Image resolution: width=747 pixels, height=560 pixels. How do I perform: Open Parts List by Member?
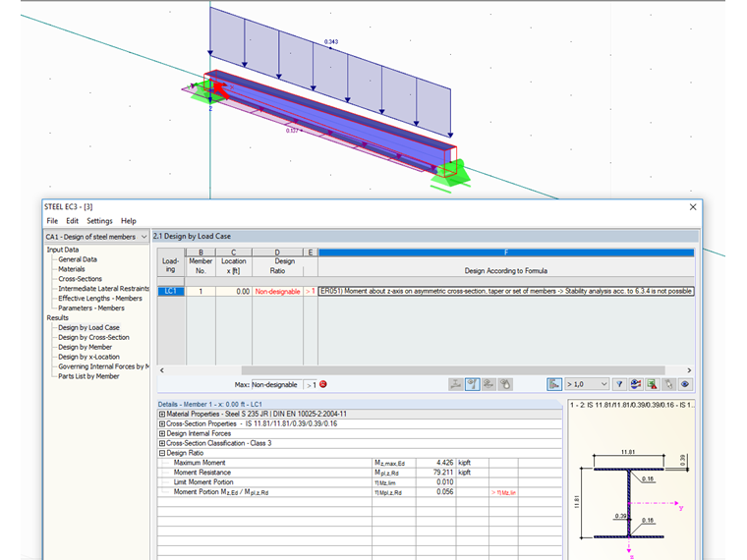point(88,376)
